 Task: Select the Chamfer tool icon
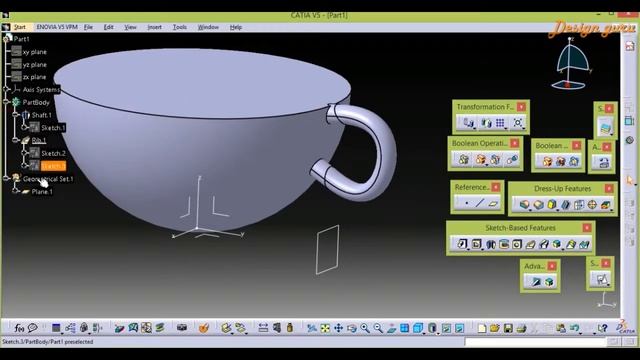[x=538, y=204]
